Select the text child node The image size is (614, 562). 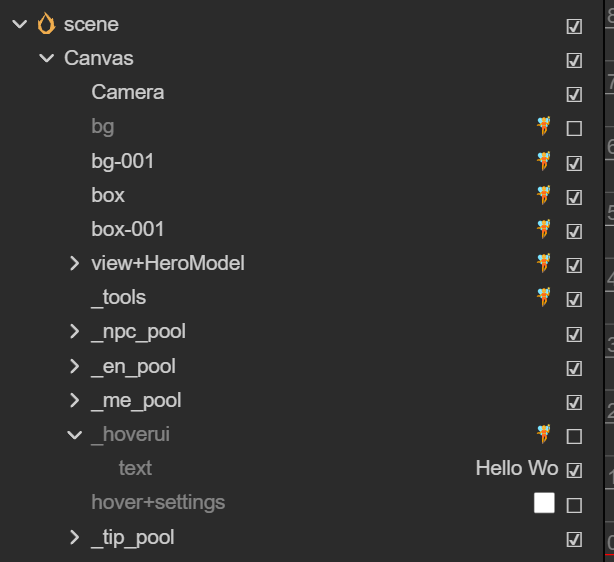pos(135,468)
